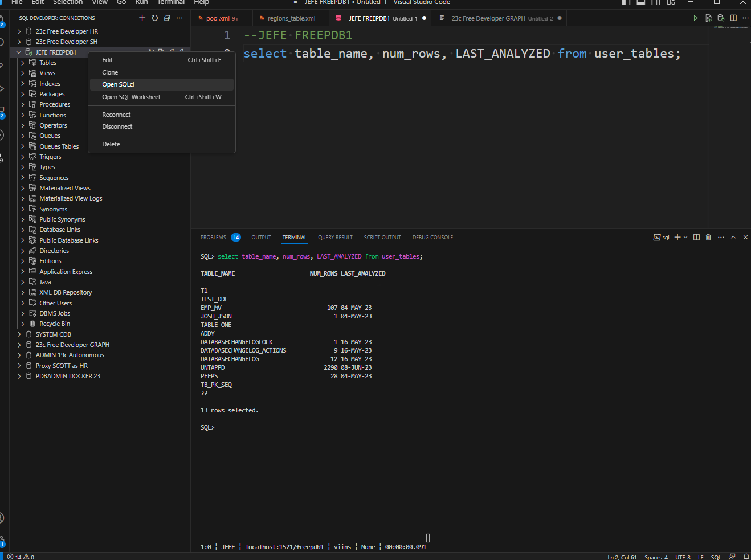Maximize the panel using the up chevron
Viewport: 751px width, 560px height.
733,238
